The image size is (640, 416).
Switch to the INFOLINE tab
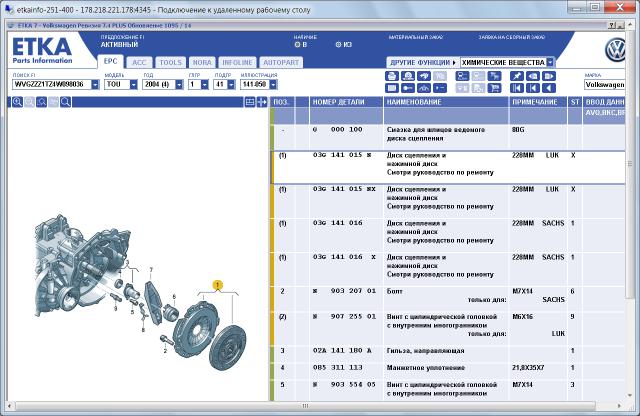(237, 62)
